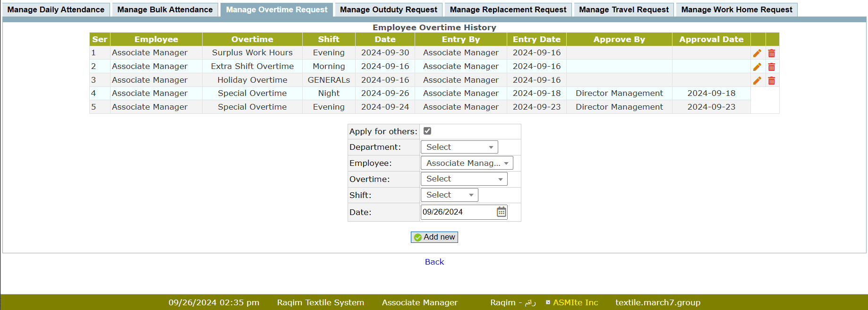Uncheck the Apply for others checkbox
The height and width of the screenshot is (310, 868).
427,131
